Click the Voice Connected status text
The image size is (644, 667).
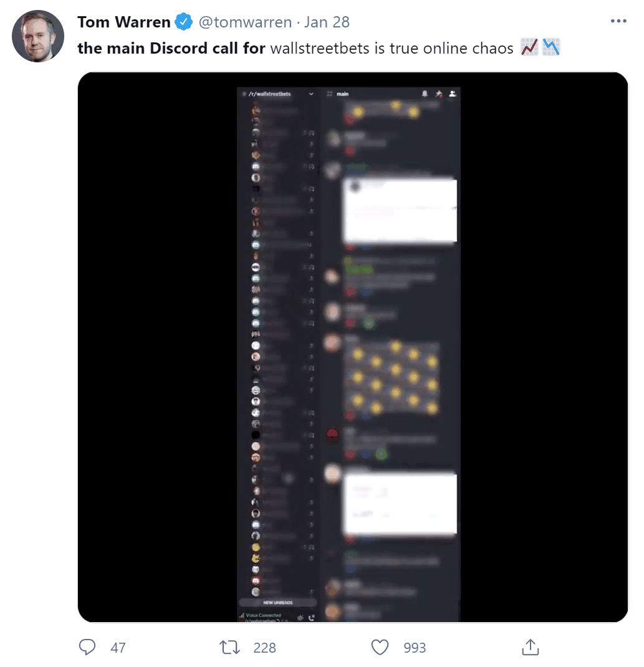[264, 615]
